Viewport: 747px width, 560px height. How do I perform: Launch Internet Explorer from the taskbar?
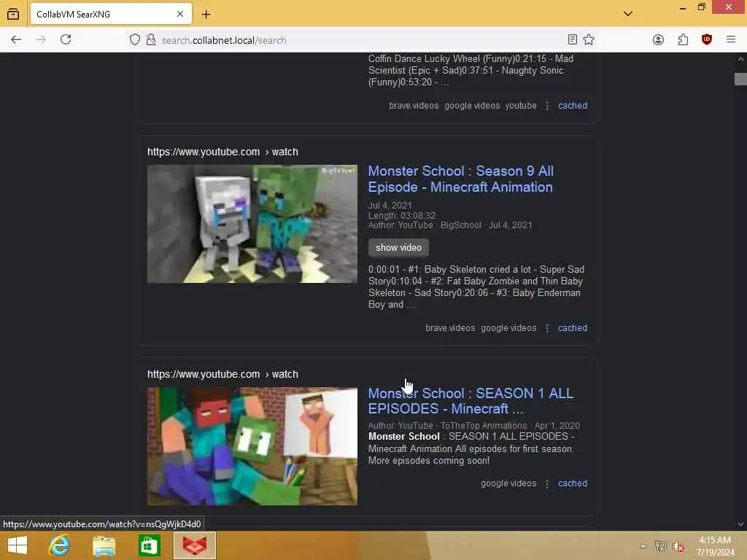coord(59,545)
